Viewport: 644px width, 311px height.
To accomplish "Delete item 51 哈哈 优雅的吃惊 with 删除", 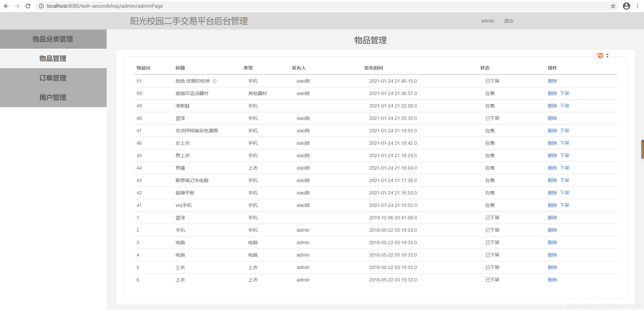I will click(x=553, y=81).
